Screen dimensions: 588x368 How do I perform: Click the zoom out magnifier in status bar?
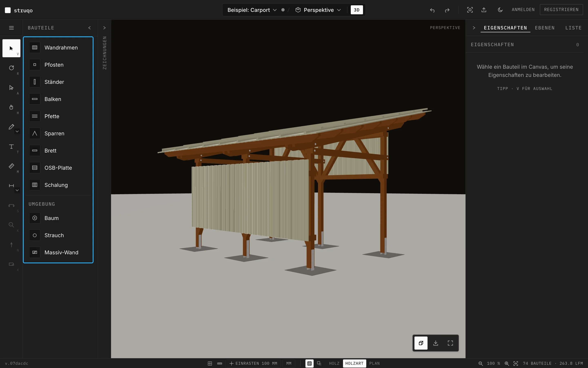click(x=481, y=363)
